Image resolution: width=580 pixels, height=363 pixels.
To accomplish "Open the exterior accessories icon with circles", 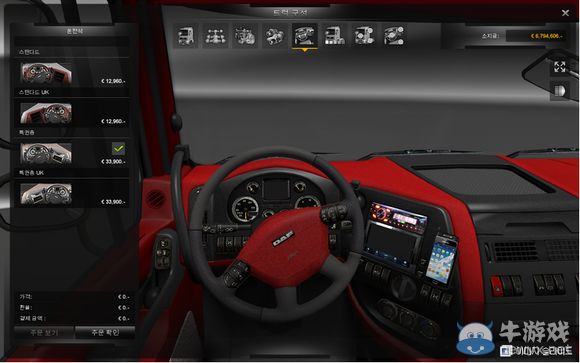I will (x=364, y=36).
